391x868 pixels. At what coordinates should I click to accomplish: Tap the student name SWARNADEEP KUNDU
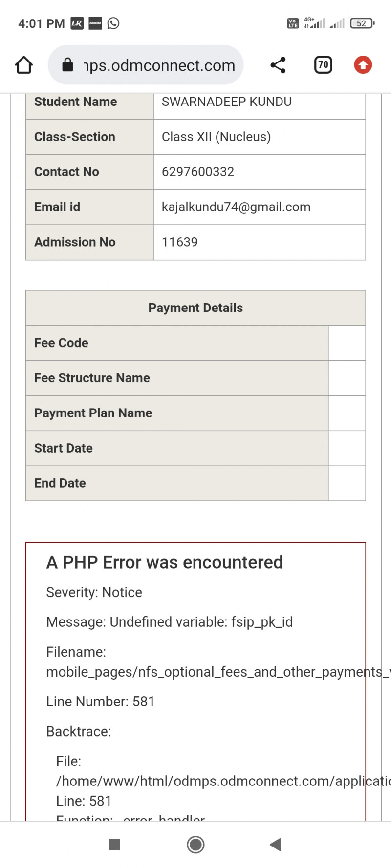[x=227, y=102]
